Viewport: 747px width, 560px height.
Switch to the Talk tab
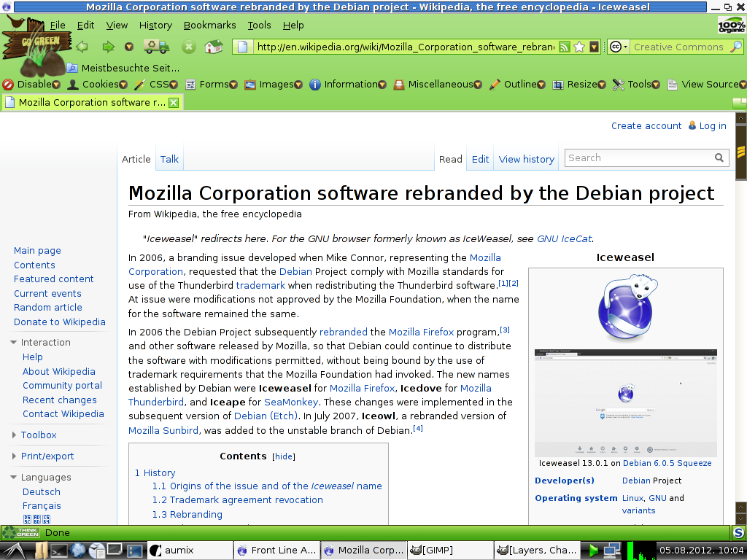point(169,159)
